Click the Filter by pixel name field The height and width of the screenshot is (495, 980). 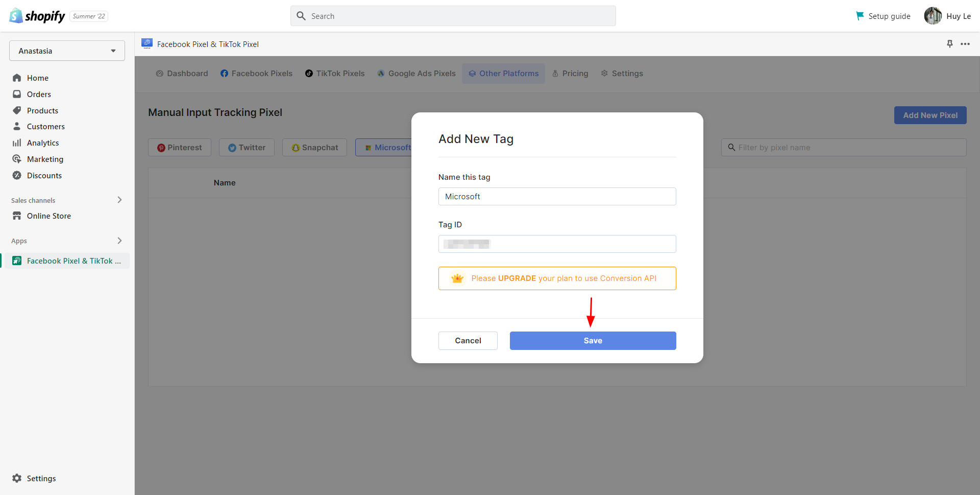click(x=843, y=147)
